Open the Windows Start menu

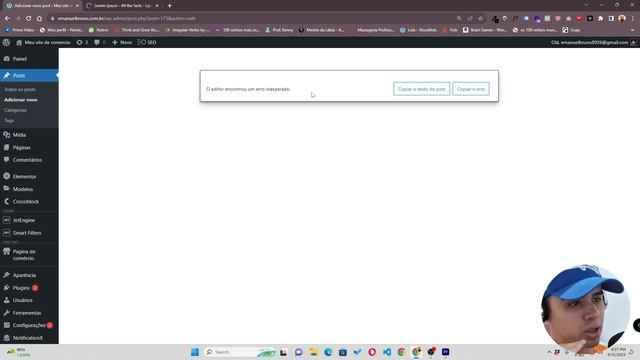click(195, 352)
